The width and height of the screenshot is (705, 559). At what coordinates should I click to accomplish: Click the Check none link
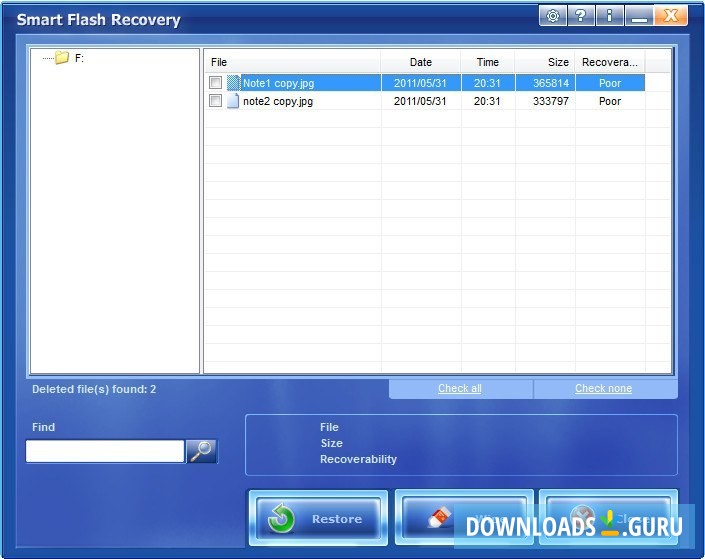click(x=603, y=388)
